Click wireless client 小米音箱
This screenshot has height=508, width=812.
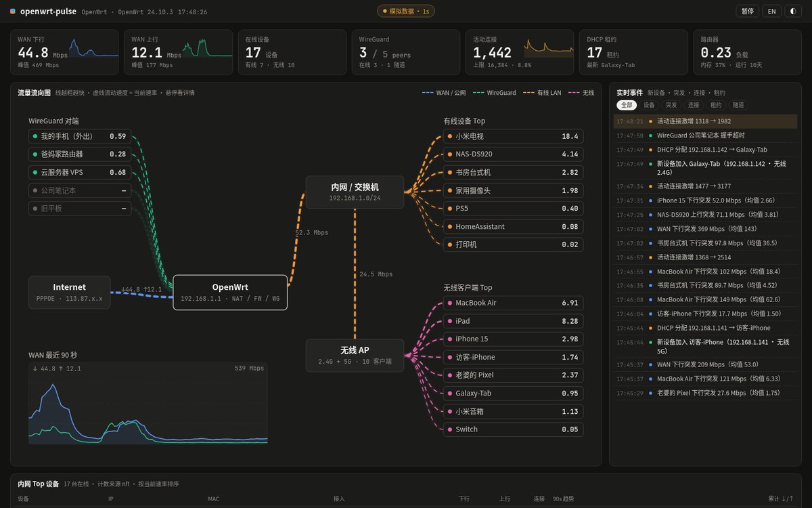[x=514, y=411]
